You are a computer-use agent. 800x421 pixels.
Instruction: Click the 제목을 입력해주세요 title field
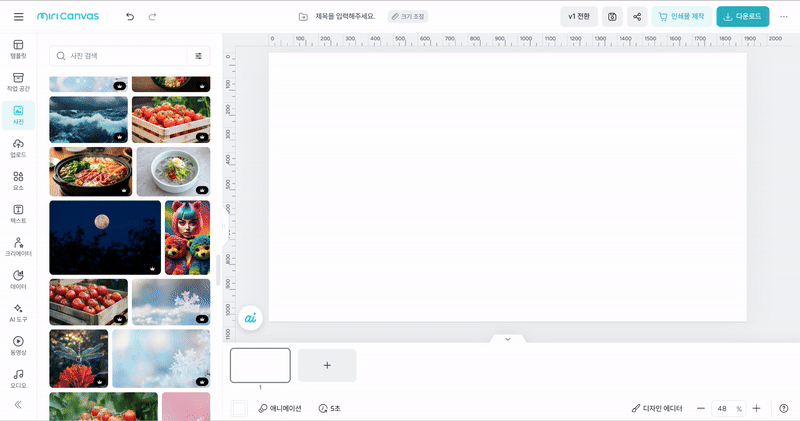point(345,16)
